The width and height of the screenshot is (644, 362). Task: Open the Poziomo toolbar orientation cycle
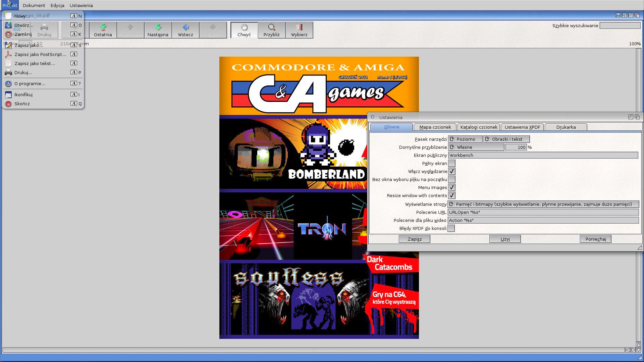point(466,139)
